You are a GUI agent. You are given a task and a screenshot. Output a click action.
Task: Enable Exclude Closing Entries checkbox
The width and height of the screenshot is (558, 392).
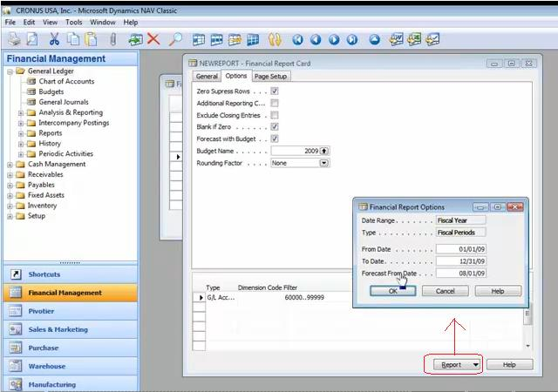click(x=275, y=115)
